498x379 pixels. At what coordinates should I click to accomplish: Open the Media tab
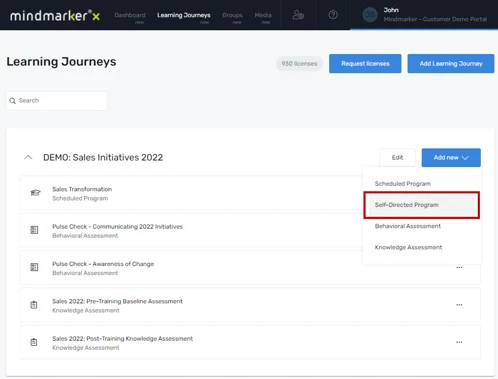(x=263, y=15)
